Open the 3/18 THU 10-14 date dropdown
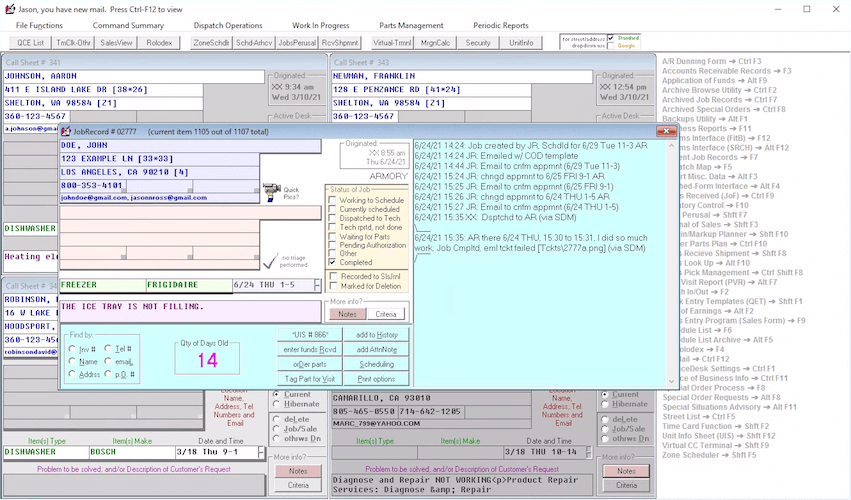The image size is (851, 500). coord(589,452)
